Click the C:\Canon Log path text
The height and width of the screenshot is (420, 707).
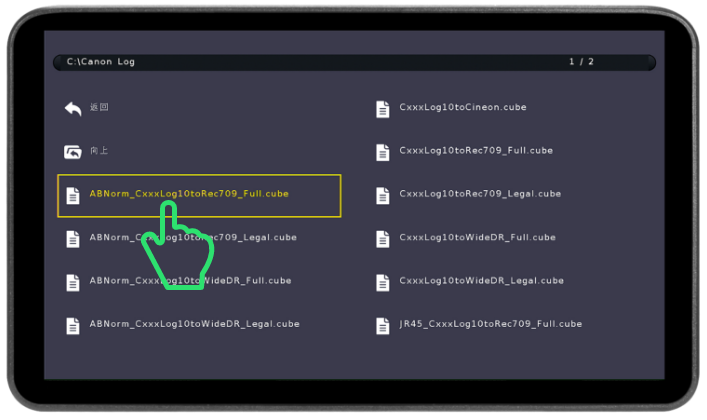point(101,62)
